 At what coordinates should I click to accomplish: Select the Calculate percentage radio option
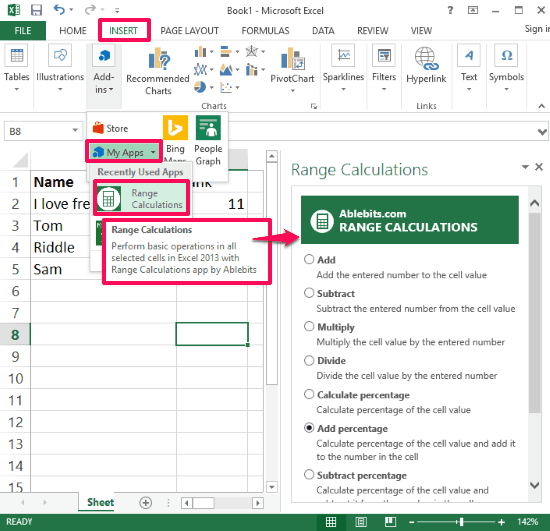click(309, 394)
